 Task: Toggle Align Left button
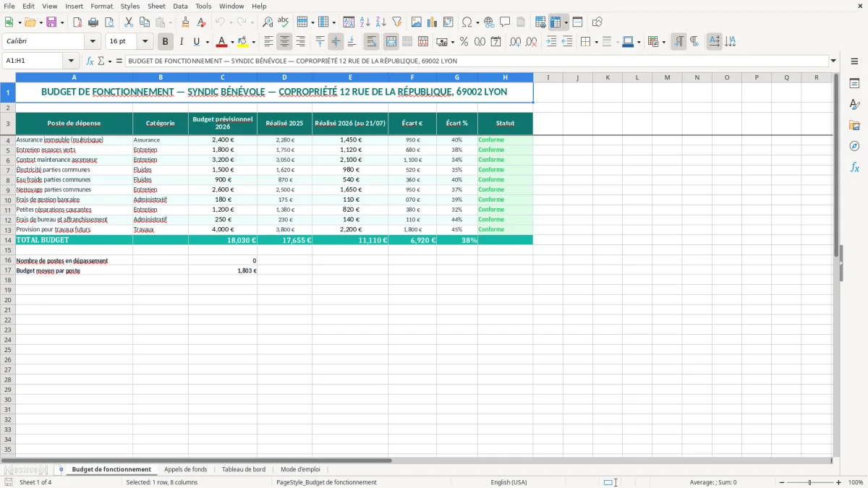[268, 42]
